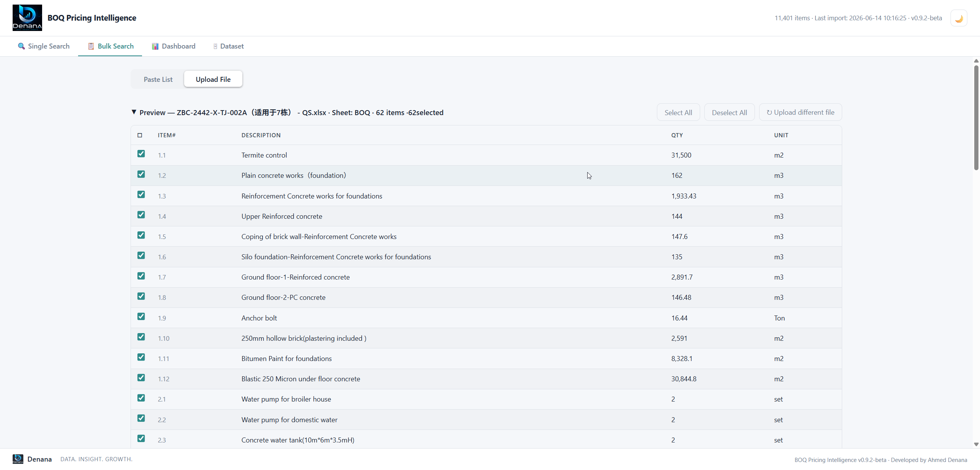This screenshot has width=980, height=470.
Task: Click 'Water pump for domestic water' text
Action: tap(289, 420)
